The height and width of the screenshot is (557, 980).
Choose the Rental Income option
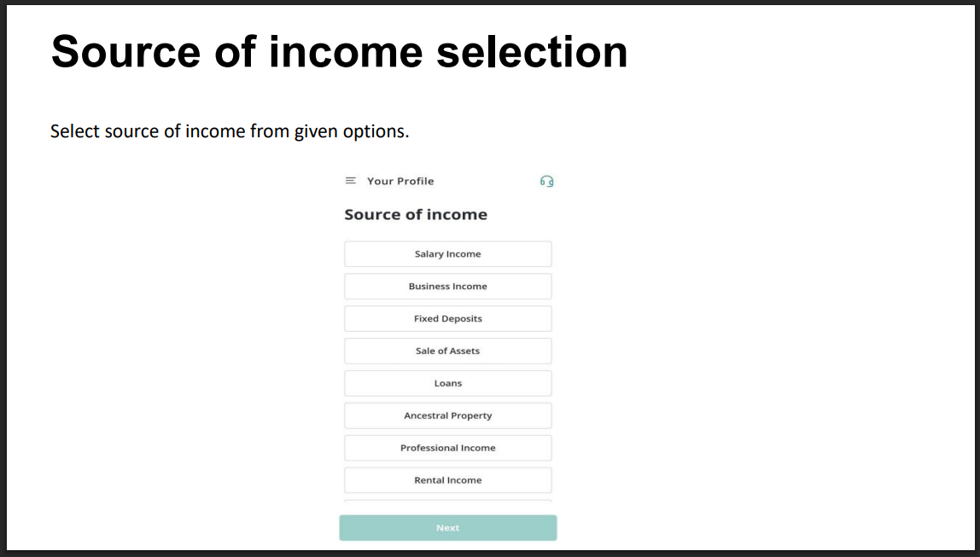448,480
